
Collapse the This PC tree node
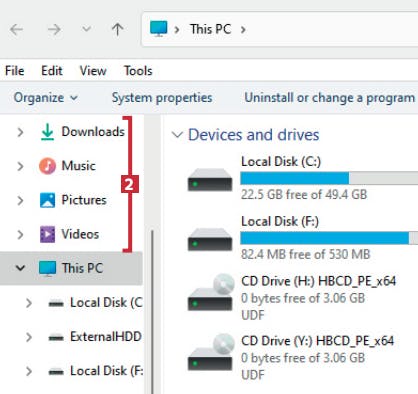20,268
